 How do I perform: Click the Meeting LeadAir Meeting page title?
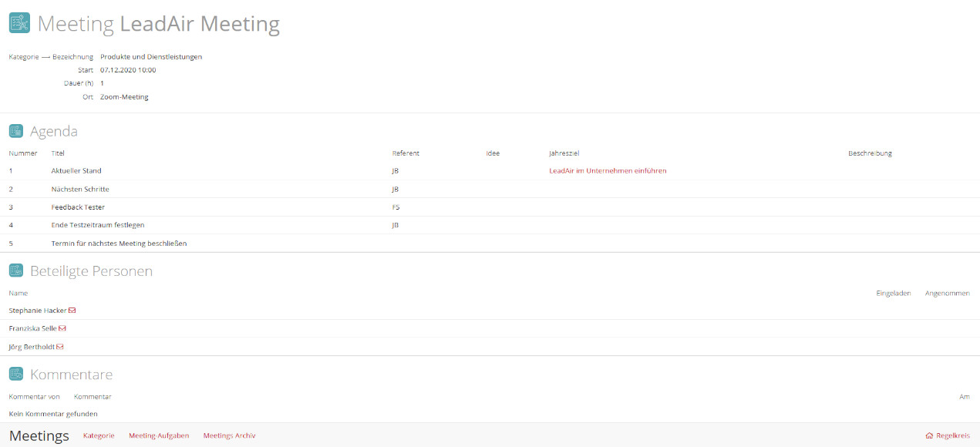(159, 24)
